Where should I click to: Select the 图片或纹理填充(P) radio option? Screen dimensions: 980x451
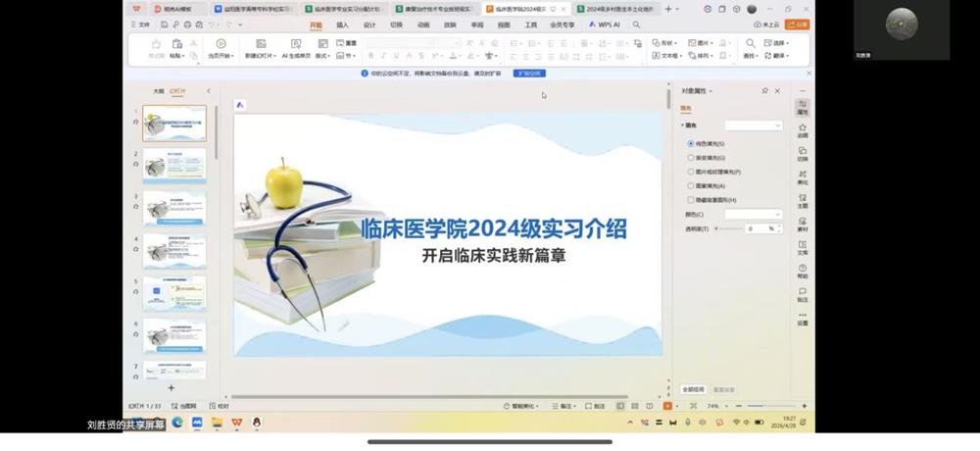point(714,172)
